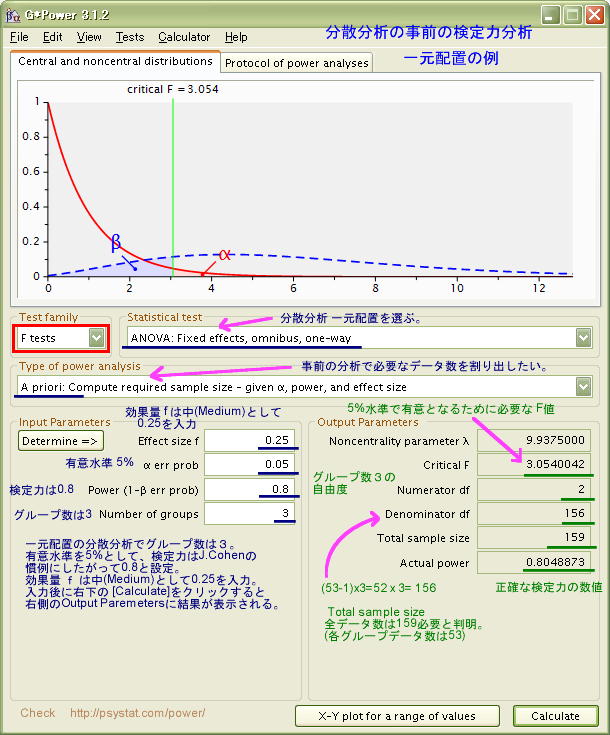Click the A priori sample size selection
The width and height of the screenshot is (610, 735).
(213, 387)
